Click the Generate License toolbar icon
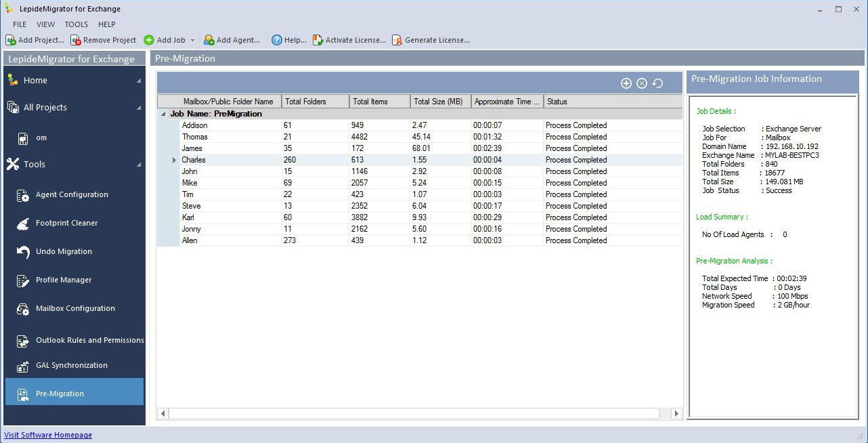 (397, 40)
